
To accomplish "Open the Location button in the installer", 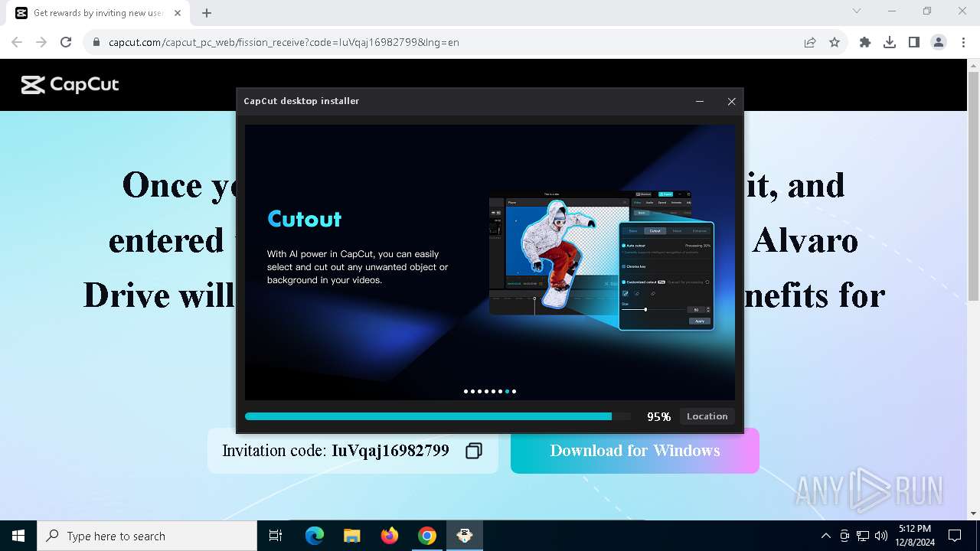I will (x=707, y=416).
